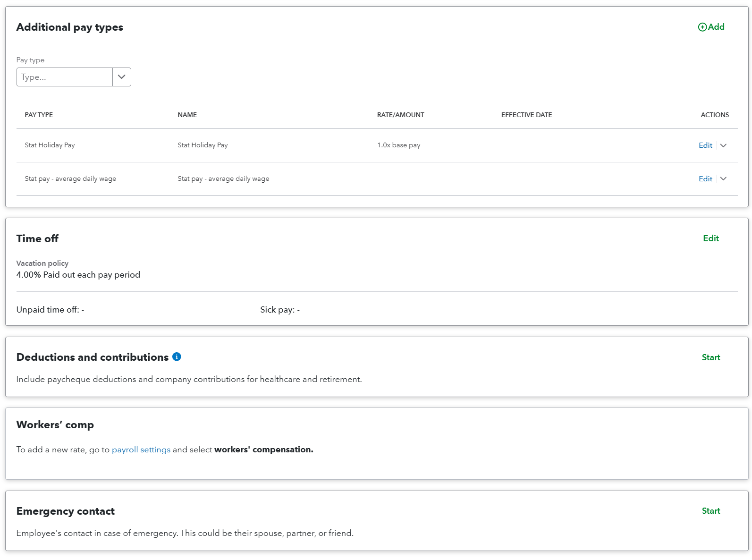Start Deductions and contributions setup
752x560 pixels.
pyautogui.click(x=710, y=357)
